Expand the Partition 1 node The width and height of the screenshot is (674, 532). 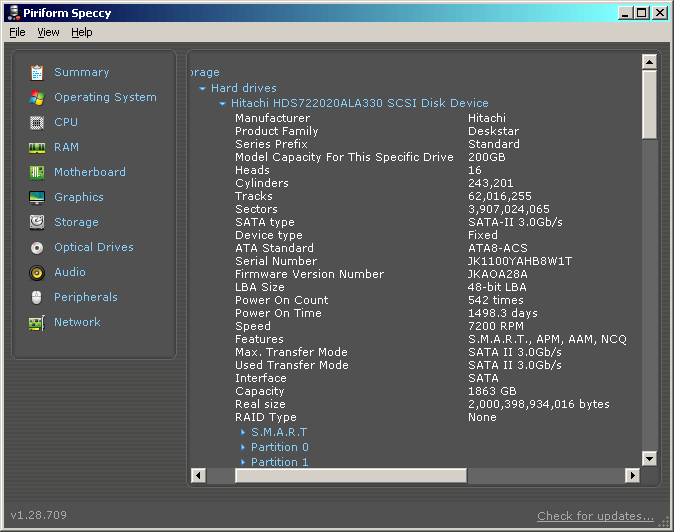click(x=243, y=462)
